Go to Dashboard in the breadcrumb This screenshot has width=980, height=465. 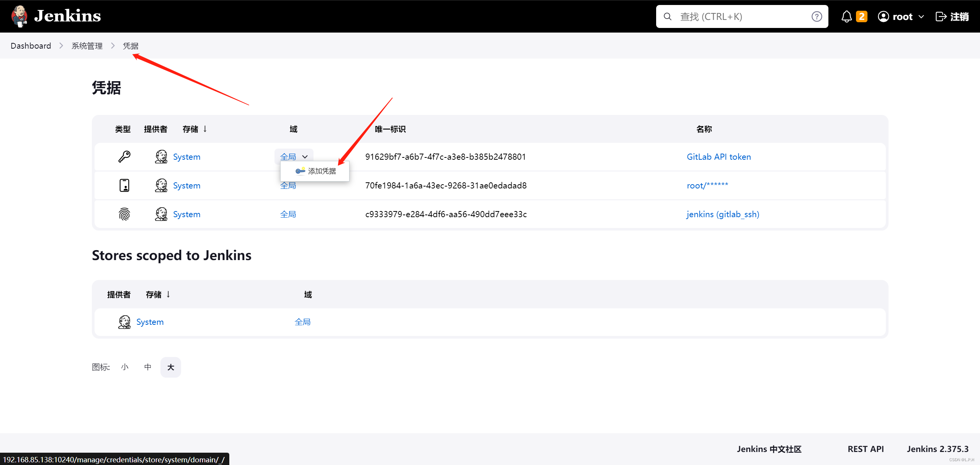(x=31, y=46)
